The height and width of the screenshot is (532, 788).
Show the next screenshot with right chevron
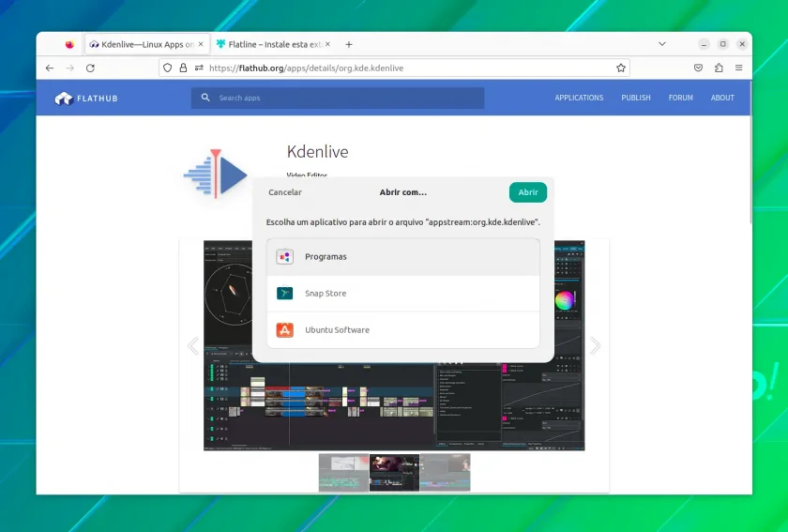(595, 345)
